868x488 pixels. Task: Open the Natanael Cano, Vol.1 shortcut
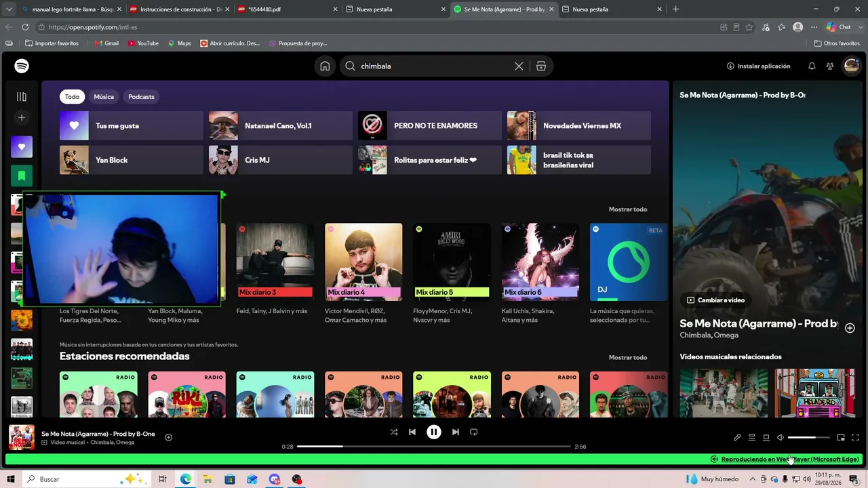pyautogui.click(x=281, y=125)
